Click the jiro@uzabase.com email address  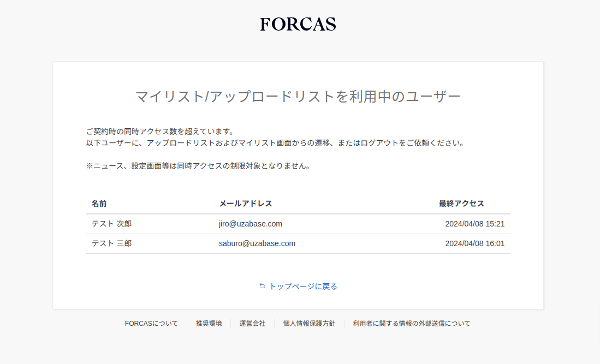250,224
